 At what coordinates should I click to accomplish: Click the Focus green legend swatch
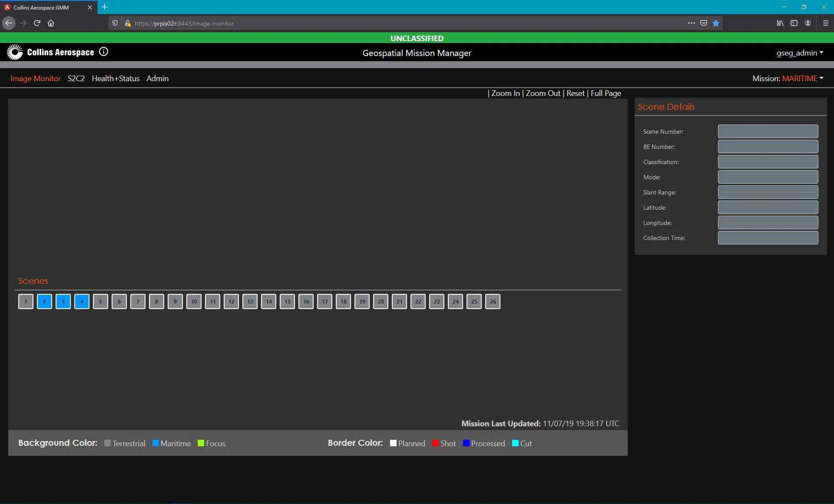click(x=201, y=443)
